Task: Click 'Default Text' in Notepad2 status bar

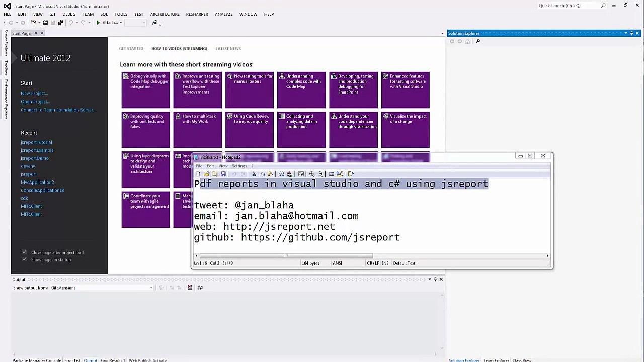Action: [404, 263]
